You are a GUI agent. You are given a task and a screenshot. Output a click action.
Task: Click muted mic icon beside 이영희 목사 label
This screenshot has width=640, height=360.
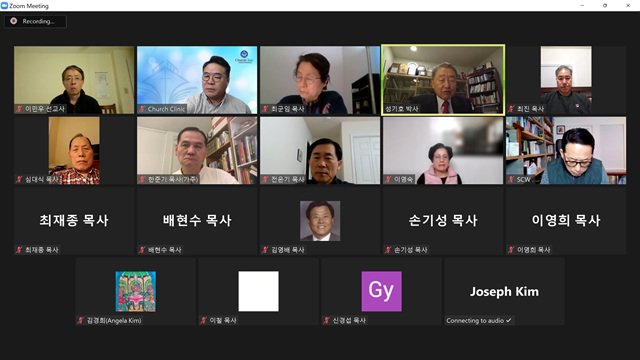(x=511, y=249)
